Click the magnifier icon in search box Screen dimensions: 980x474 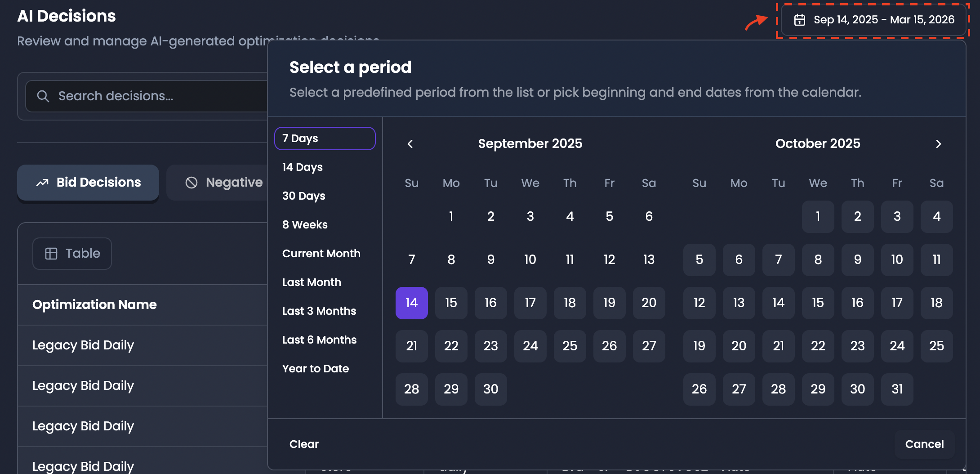tap(43, 96)
